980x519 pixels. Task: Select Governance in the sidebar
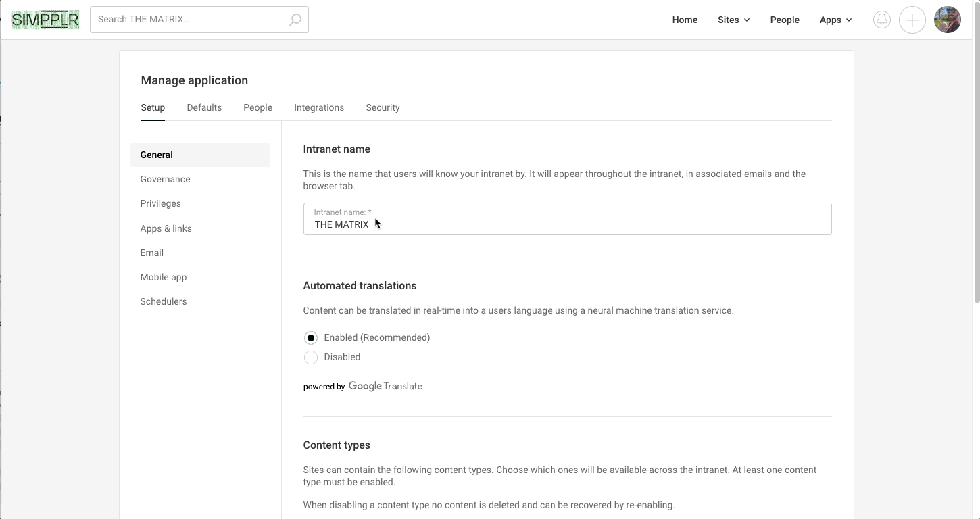pos(166,179)
